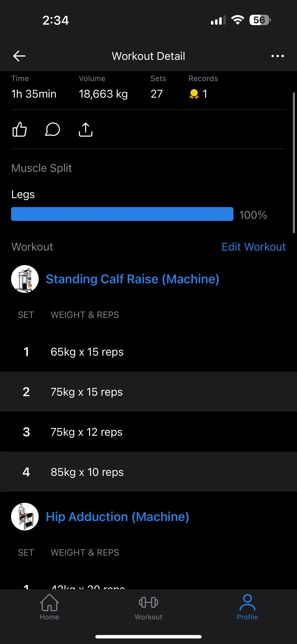Click the vertical scrollbar indicator

[294, 163]
